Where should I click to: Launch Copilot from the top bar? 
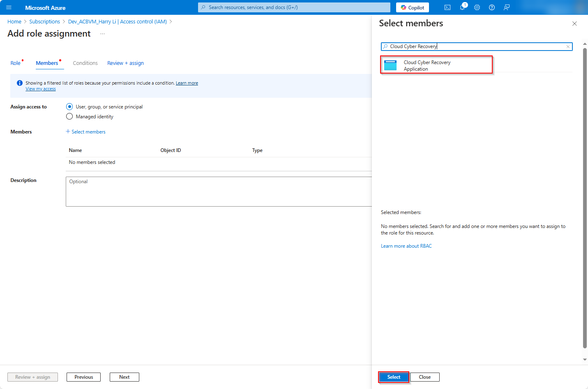(x=412, y=7)
